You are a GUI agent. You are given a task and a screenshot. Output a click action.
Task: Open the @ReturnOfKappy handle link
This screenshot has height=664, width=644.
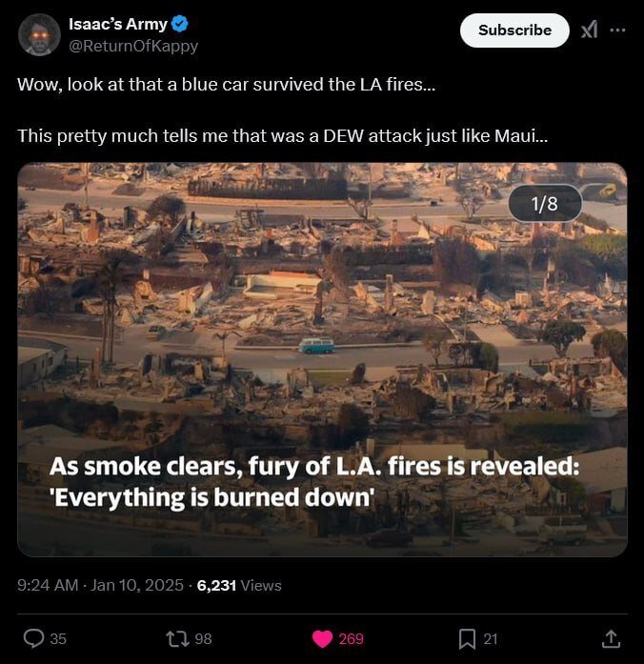click(x=134, y=46)
